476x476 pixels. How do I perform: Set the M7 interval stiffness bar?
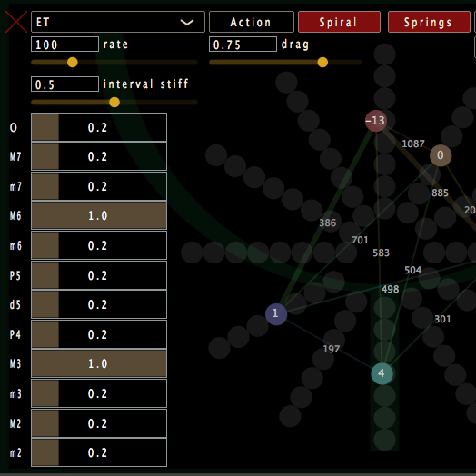99,156
